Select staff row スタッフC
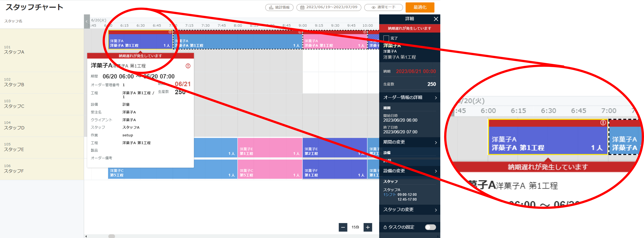Viewport: 644px width, 238px height. click(42, 104)
